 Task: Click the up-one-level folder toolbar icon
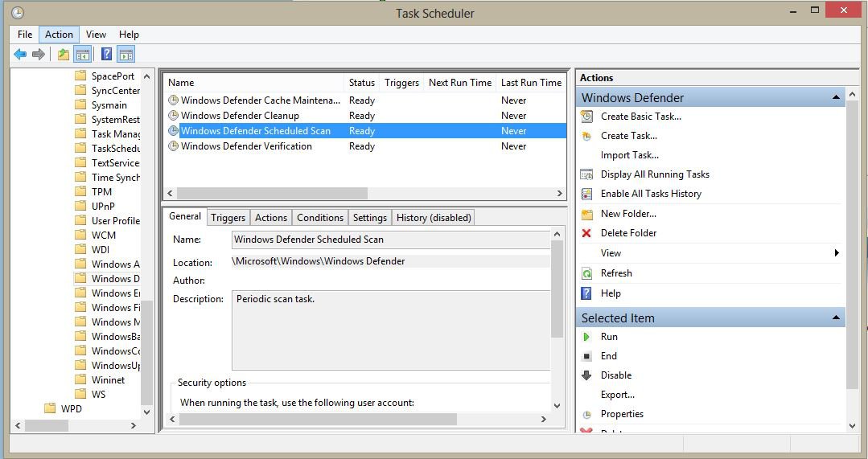(63, 55)
